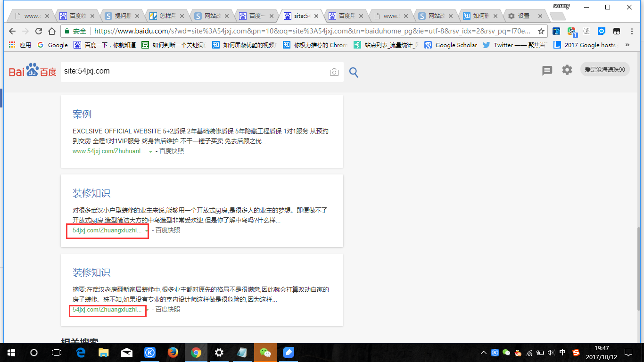644x362 pixels.
Task: Open the Chrome three-dot menu
Action: pyautogui.click(x=631, y=31)
